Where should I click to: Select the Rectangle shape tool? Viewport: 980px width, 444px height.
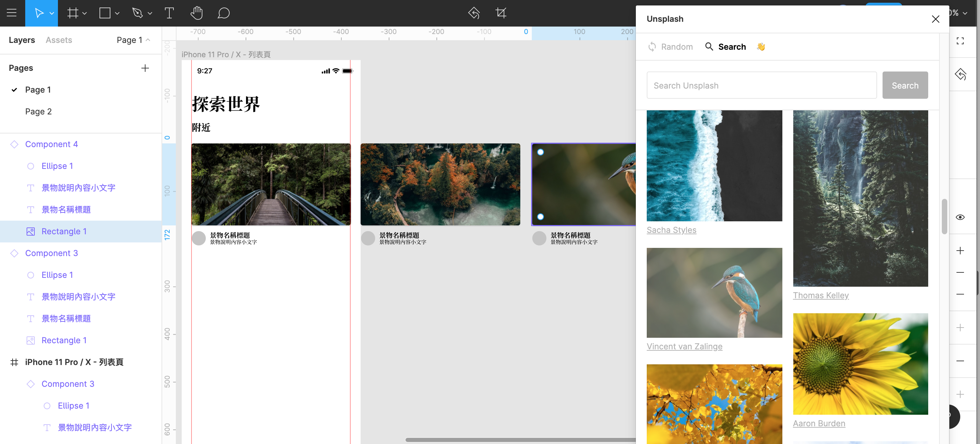point(105,13)
